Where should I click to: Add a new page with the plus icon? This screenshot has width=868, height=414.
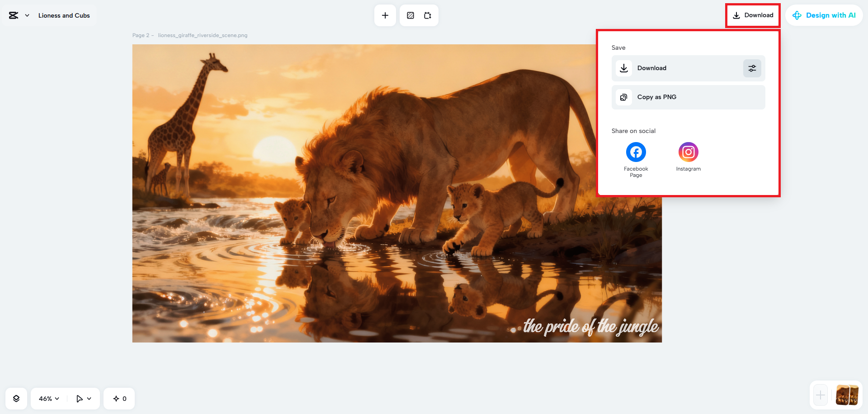[x=385, y=15]
